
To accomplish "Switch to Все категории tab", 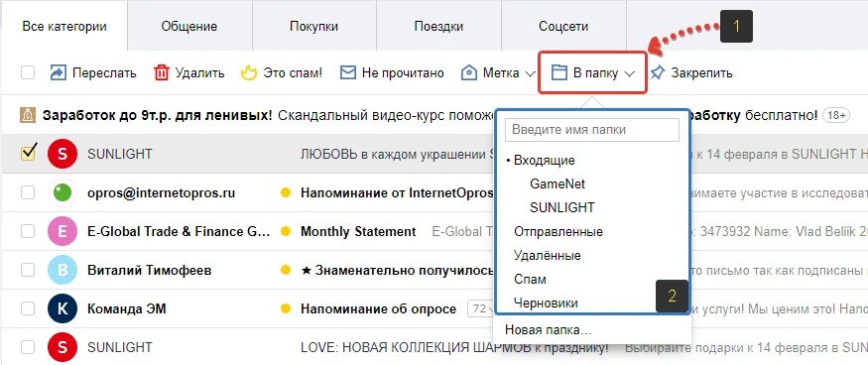I will 64,27.
